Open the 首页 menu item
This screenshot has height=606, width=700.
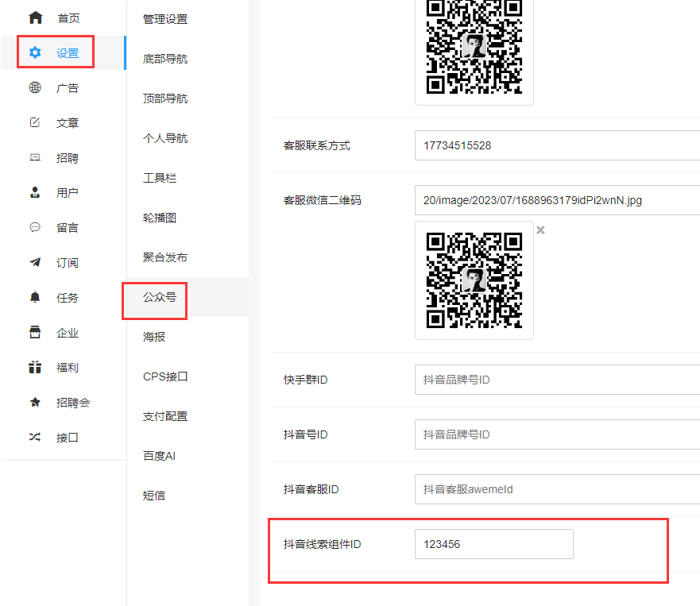tap(68, 18)
